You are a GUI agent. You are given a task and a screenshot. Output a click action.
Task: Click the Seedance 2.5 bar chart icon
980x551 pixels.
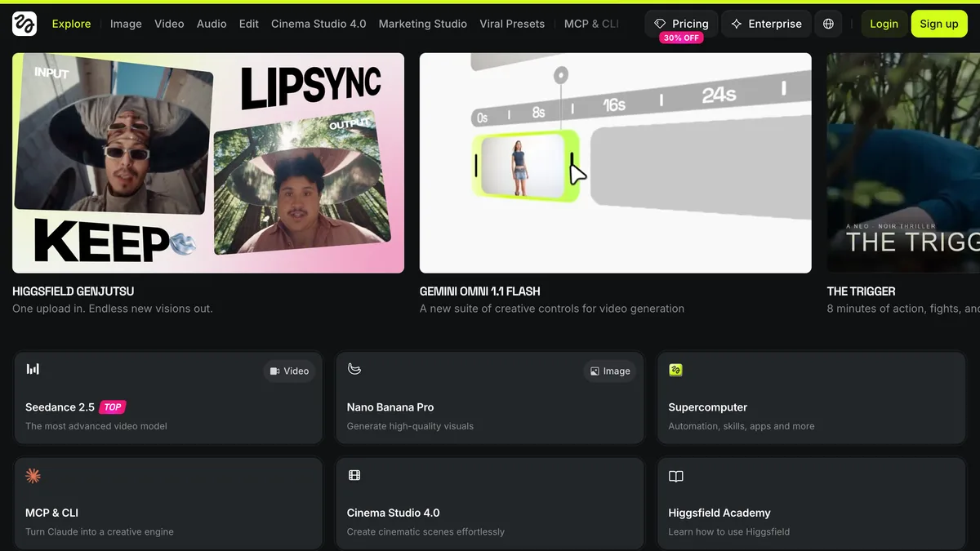33,369
